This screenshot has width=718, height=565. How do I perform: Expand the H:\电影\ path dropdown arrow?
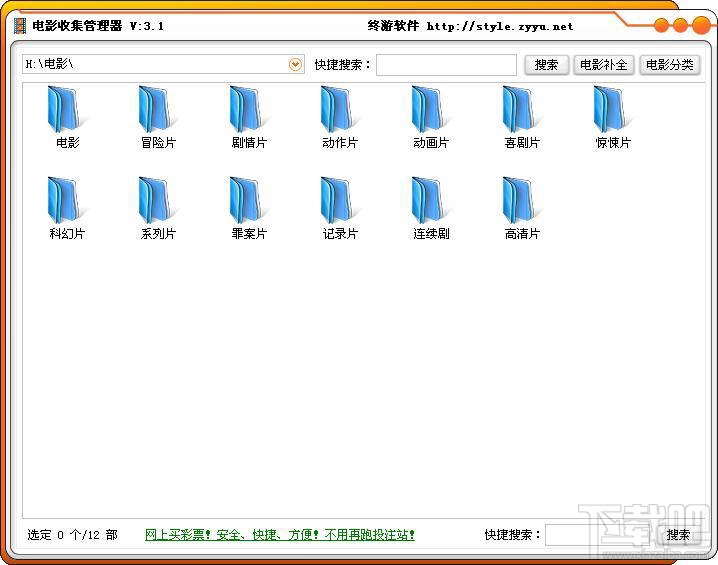click(x=295, y=65)
